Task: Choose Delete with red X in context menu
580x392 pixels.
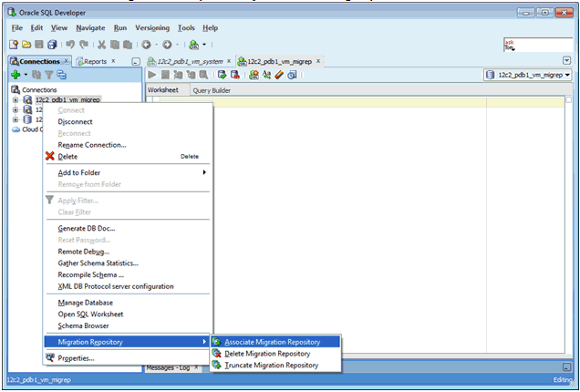Action: coord(128,157)
